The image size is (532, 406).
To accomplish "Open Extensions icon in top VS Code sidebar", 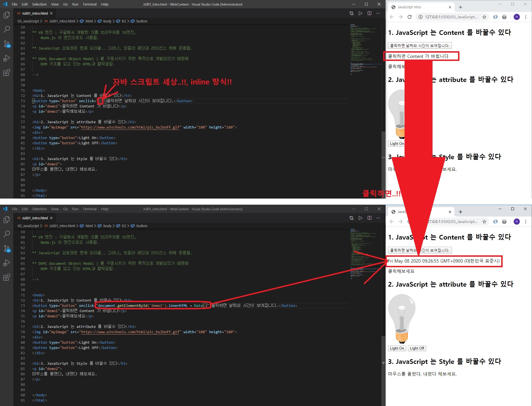I will (x=7, y=73).
